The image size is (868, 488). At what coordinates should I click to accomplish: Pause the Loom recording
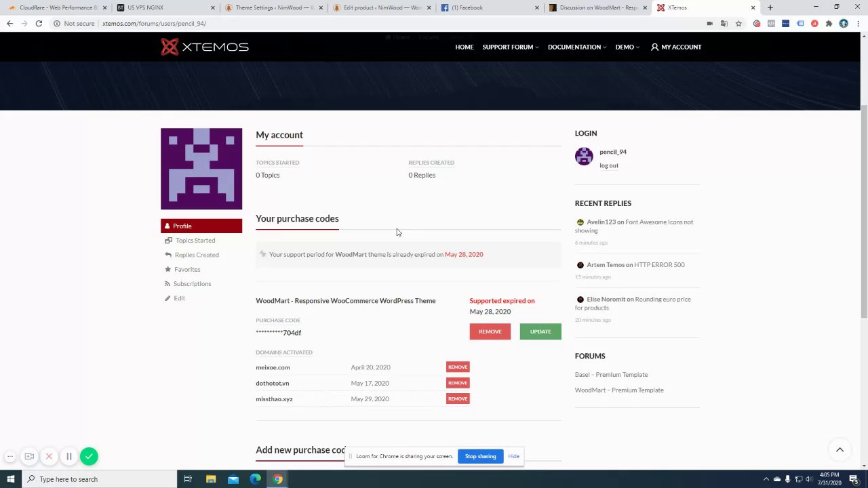(x=68, y=456)
